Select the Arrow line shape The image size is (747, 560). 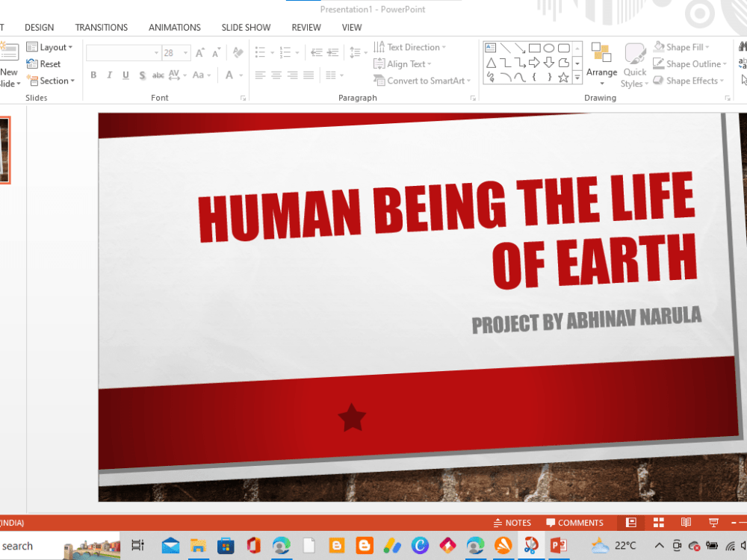pos(520,48)
